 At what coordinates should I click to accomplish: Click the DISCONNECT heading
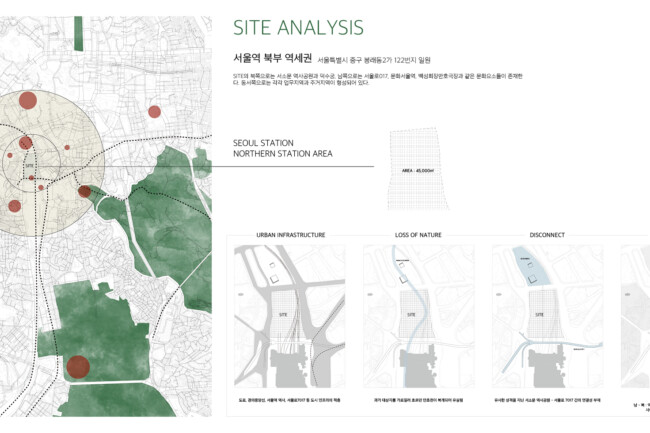click(547, 235)
